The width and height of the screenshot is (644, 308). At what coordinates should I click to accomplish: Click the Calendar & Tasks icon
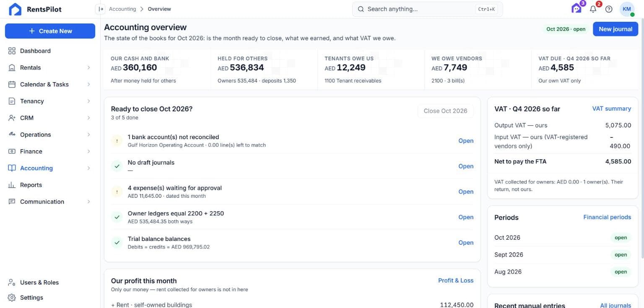click(12, 84)
